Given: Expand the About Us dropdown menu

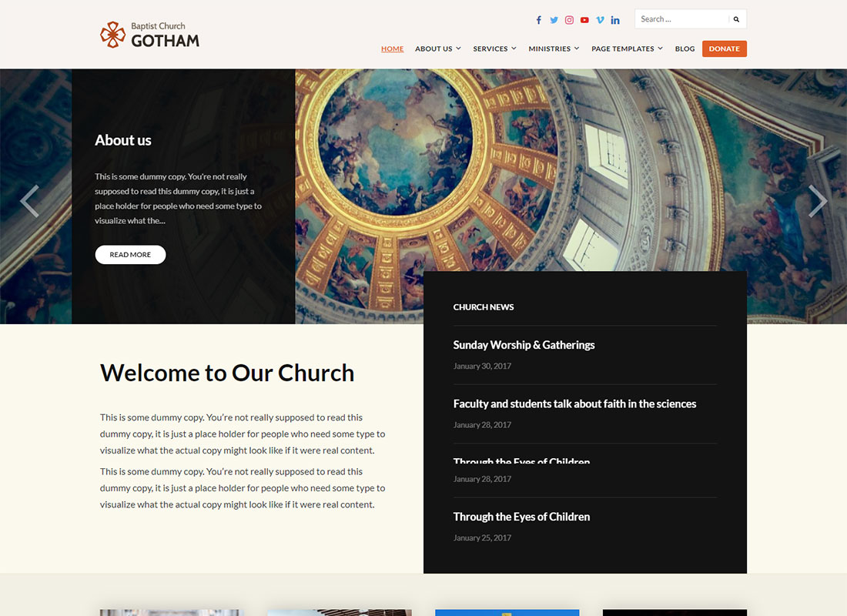Looking at the screenshot, I should 437,49.
